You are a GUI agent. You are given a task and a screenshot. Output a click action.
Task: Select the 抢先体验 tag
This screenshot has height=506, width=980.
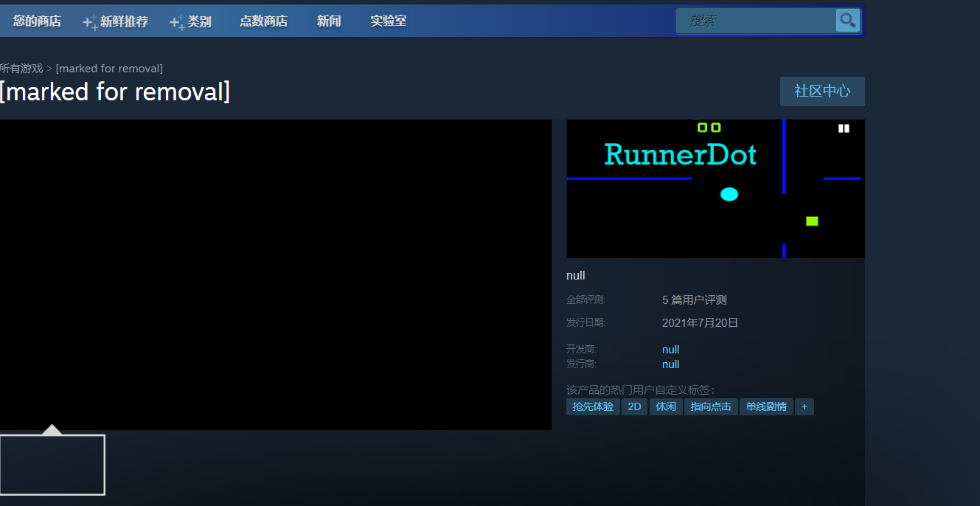click(x=593, y=406)
